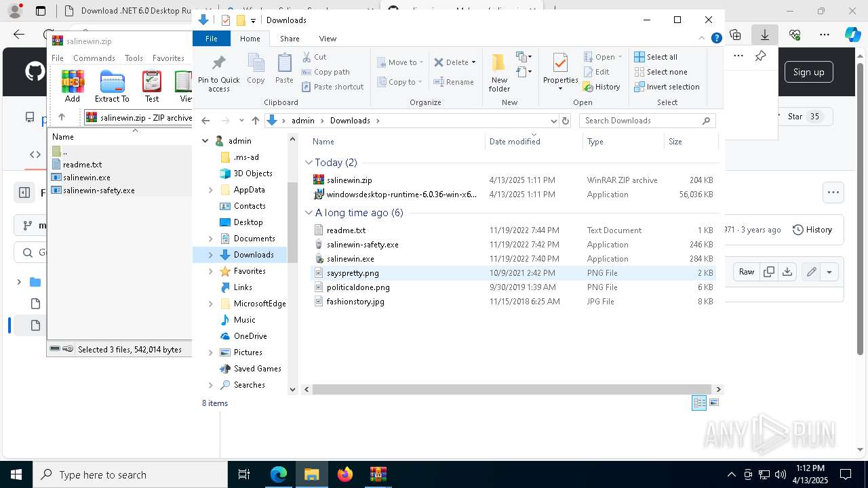Click the Raw button on GitHub
The width and height of the screenshot is (868, 488).
click(x=747, y=272)
